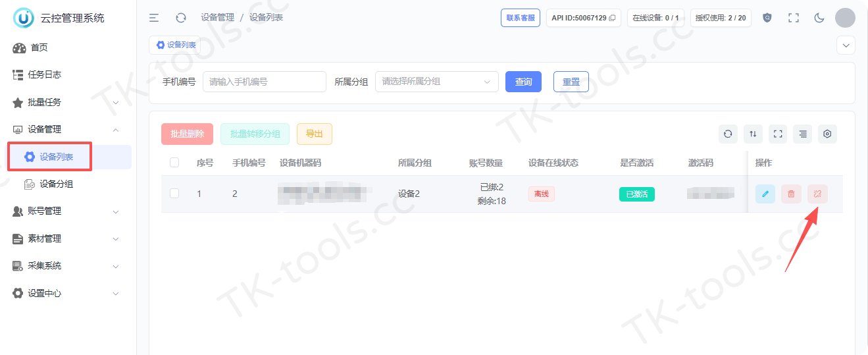Viewport: 868px width, 355px height.
Task: Click the cloud control system logo icon
Action: pyautogui.click(x=24, y=18)
